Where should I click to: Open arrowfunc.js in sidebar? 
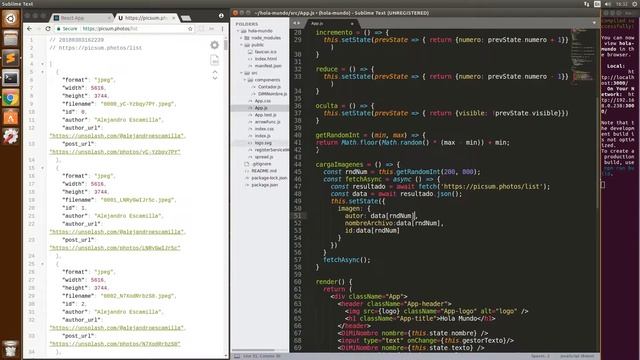pos(267,122)
